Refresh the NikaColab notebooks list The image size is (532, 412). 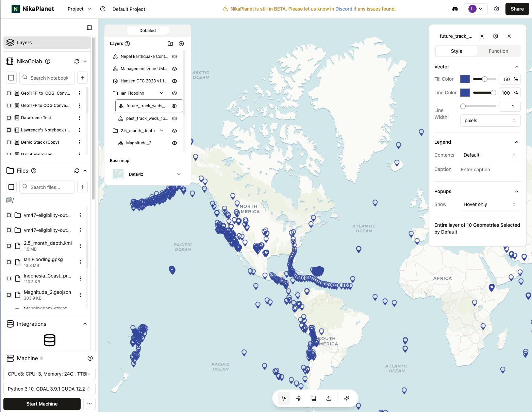(77, 61)
